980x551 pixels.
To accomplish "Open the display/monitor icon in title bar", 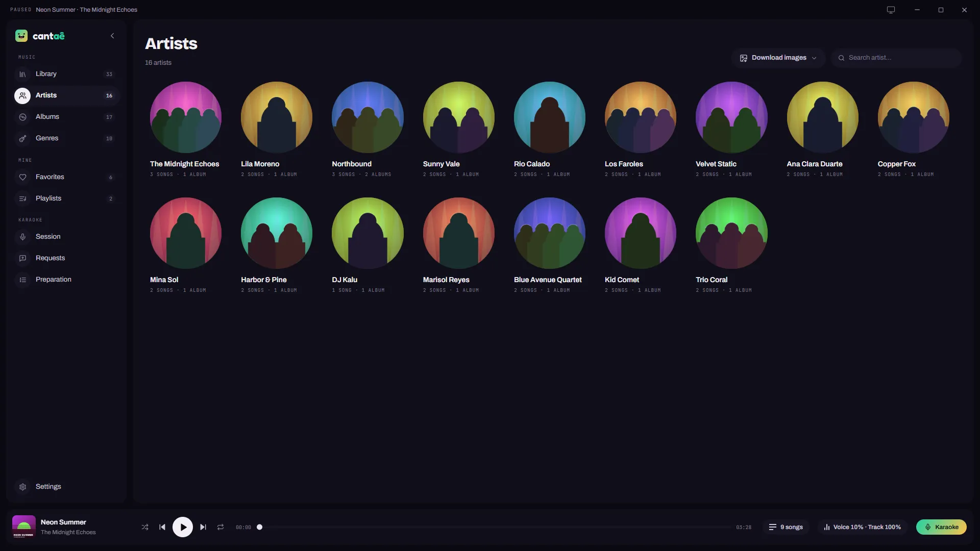I will 891,10.
